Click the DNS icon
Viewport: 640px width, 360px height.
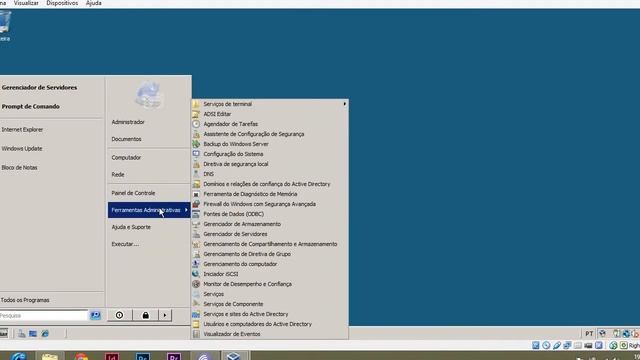196,174
